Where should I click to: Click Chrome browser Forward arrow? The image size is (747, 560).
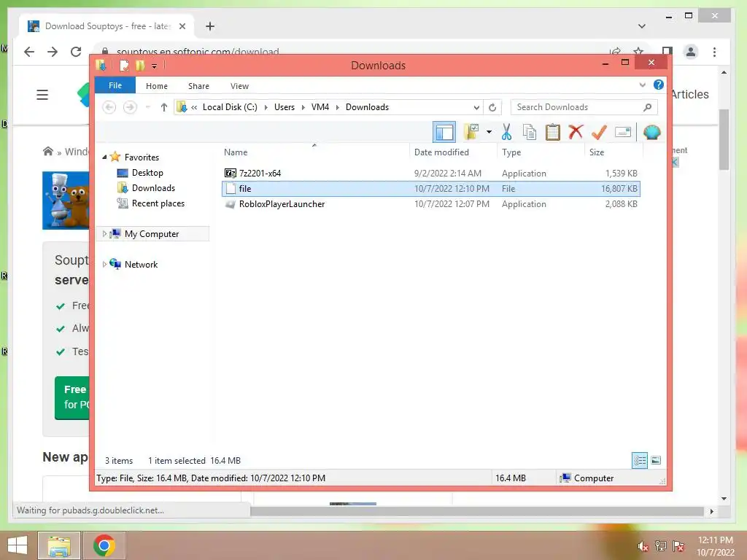[x=53, y=52]
